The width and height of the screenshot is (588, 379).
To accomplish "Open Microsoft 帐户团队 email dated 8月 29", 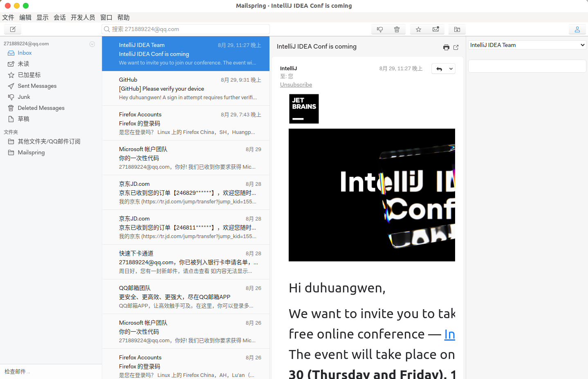I will (186, 158).
